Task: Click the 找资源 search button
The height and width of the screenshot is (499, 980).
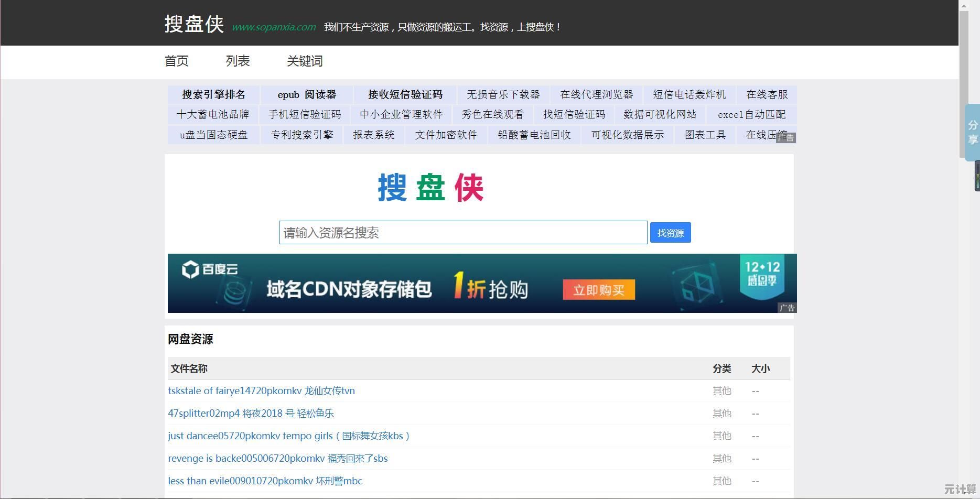Action: coord(670,232)
